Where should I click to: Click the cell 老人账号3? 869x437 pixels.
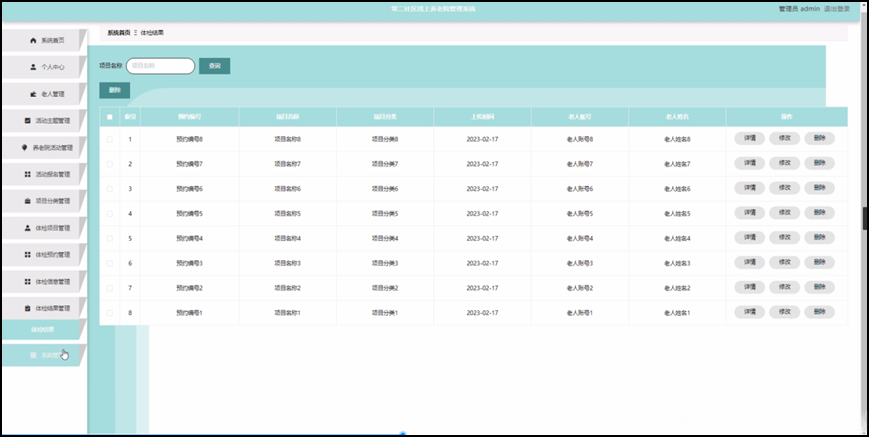coord(580,263)
